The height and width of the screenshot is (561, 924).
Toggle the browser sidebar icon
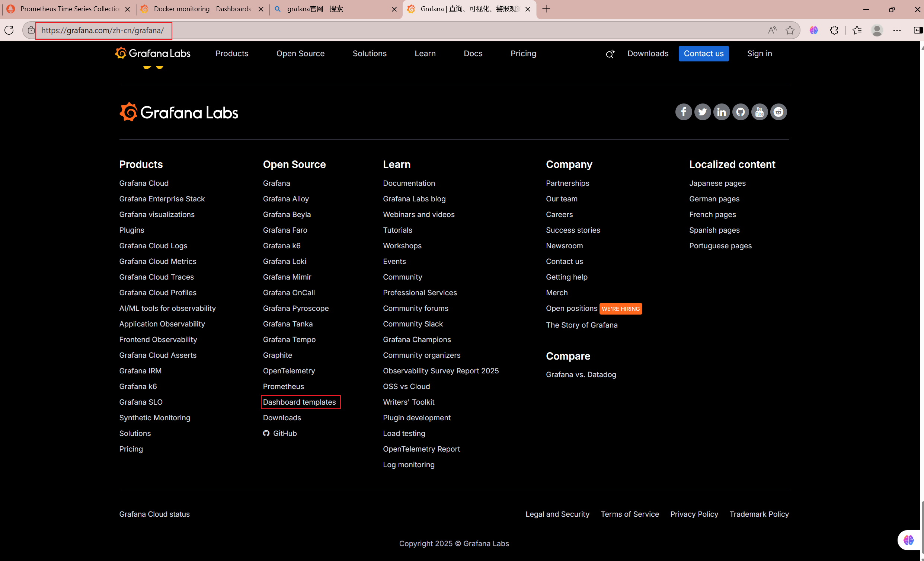(x=918, y=30)
